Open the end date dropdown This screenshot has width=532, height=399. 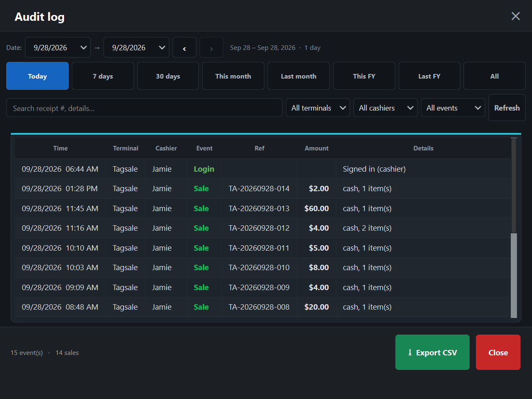click(136, 48)
